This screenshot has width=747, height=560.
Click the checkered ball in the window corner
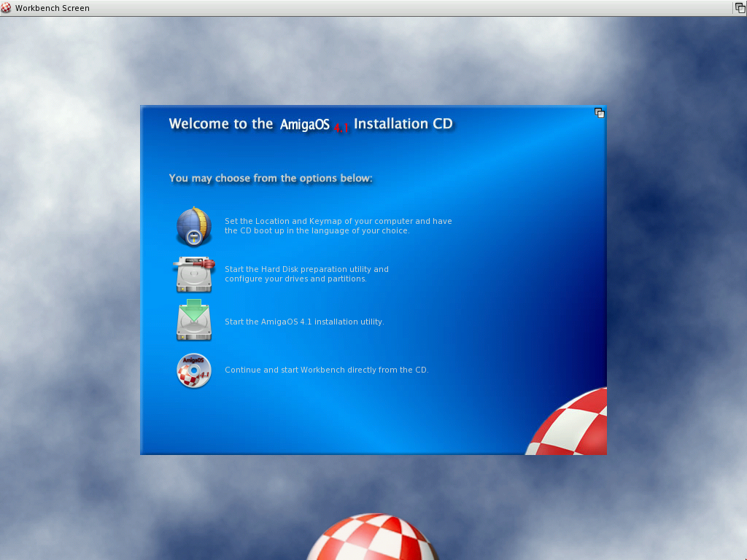[573, 427]
